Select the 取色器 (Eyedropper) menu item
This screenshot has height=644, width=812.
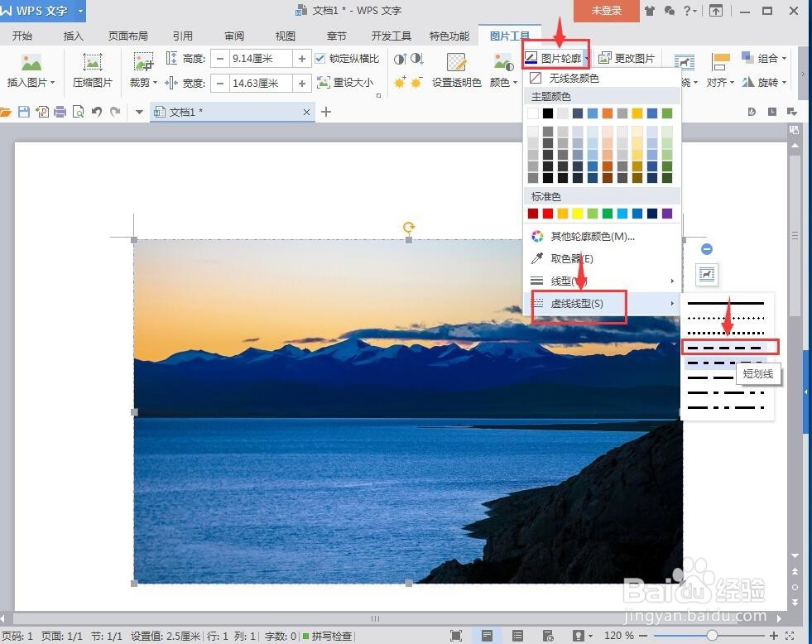603,258
